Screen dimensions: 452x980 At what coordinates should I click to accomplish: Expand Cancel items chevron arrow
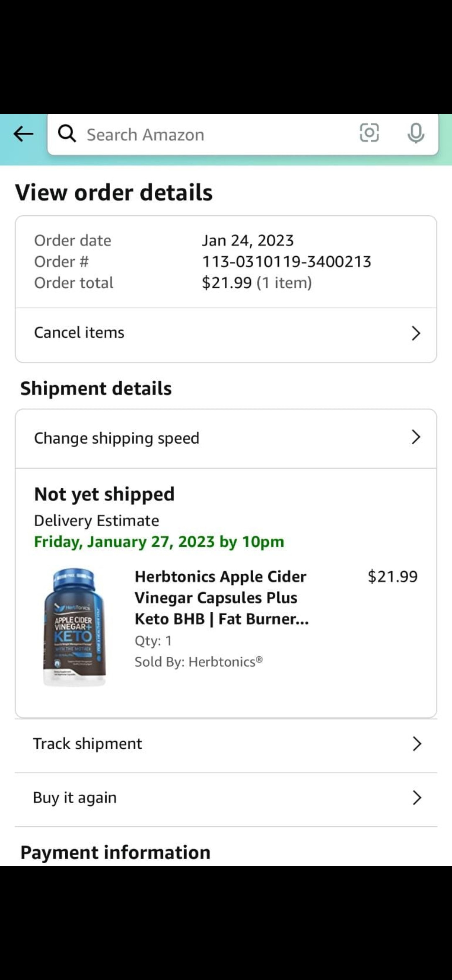tap(416, 333)
